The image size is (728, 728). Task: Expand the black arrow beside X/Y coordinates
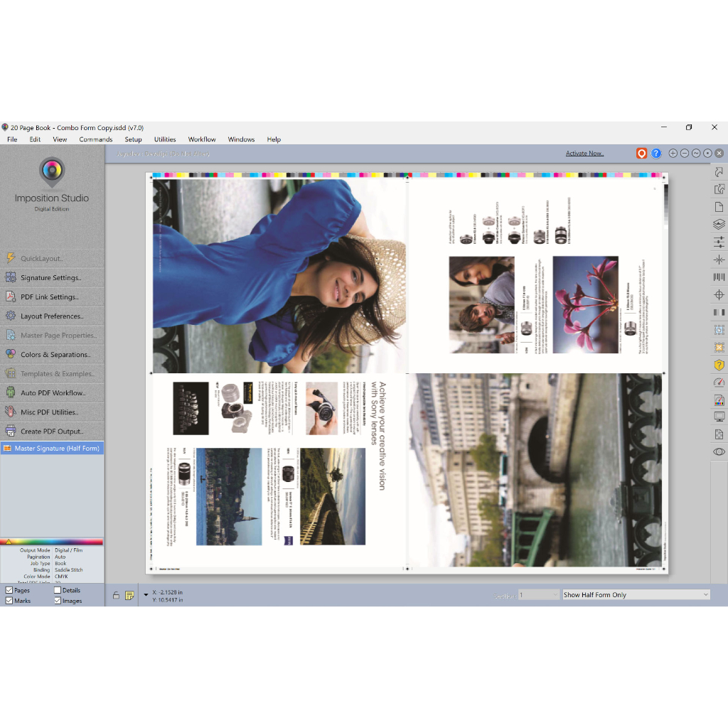tap(146, 595)
